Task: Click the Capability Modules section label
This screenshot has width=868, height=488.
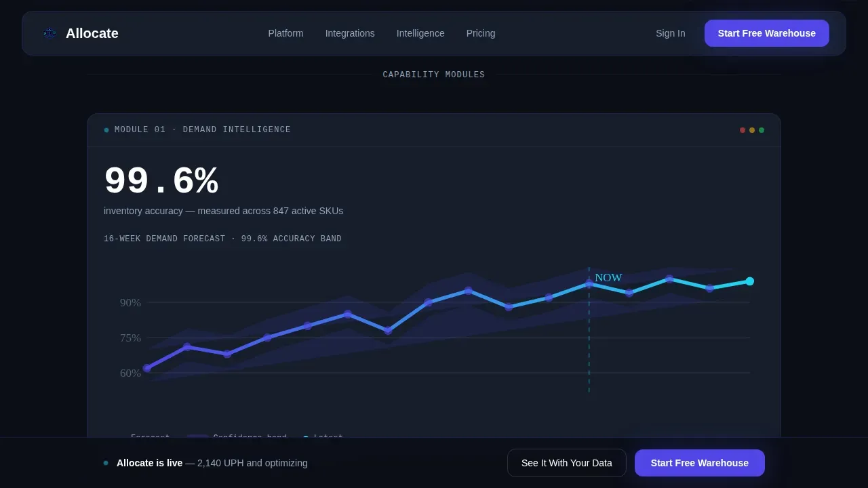Action: point(434,75)
